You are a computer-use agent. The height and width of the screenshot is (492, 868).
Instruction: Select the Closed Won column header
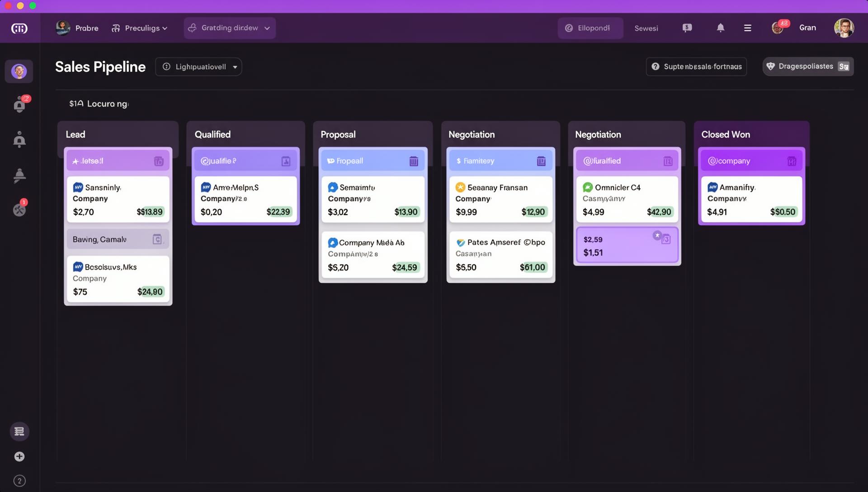pos(726,134)
